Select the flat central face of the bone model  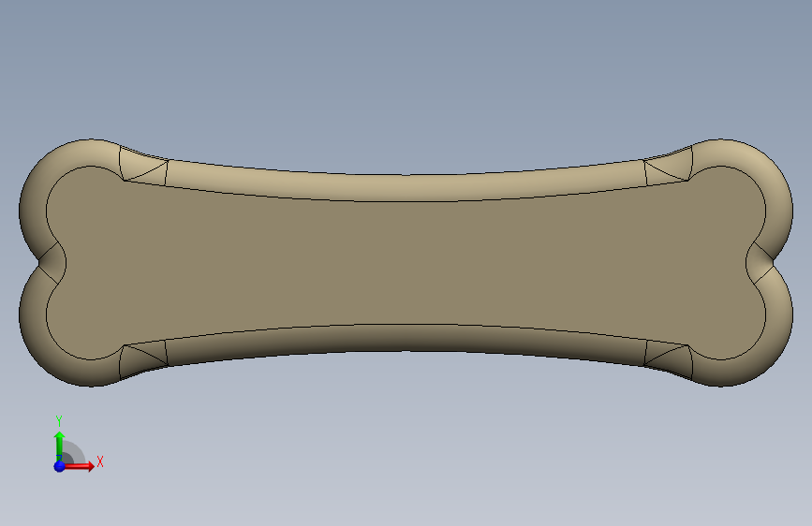click(406, 263)
